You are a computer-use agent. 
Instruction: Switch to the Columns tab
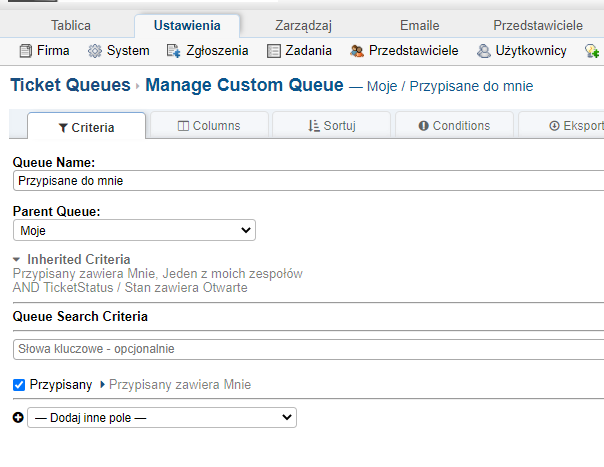(208, 126)
